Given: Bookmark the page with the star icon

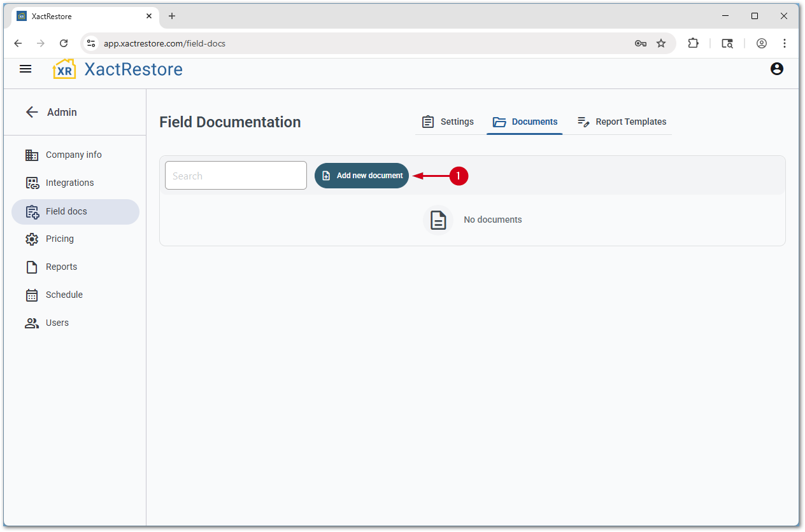Looking at the screenshot, I should [661, 43].
